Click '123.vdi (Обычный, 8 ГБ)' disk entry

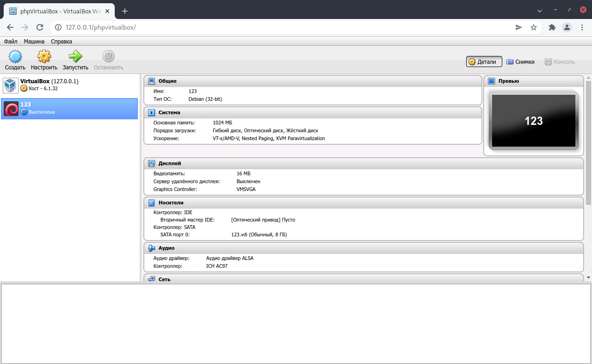point(259,234)
